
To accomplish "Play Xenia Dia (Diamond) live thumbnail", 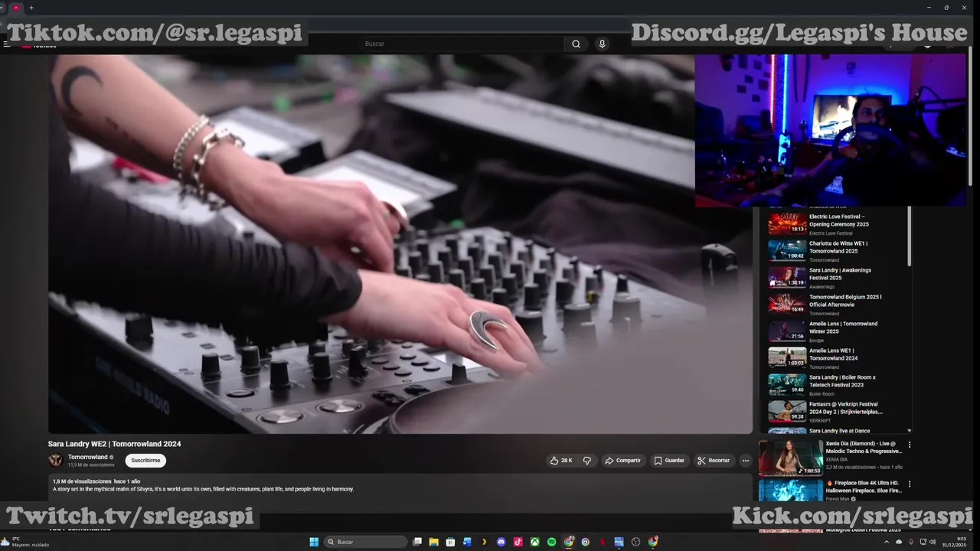I will click(x=791, y=457).
